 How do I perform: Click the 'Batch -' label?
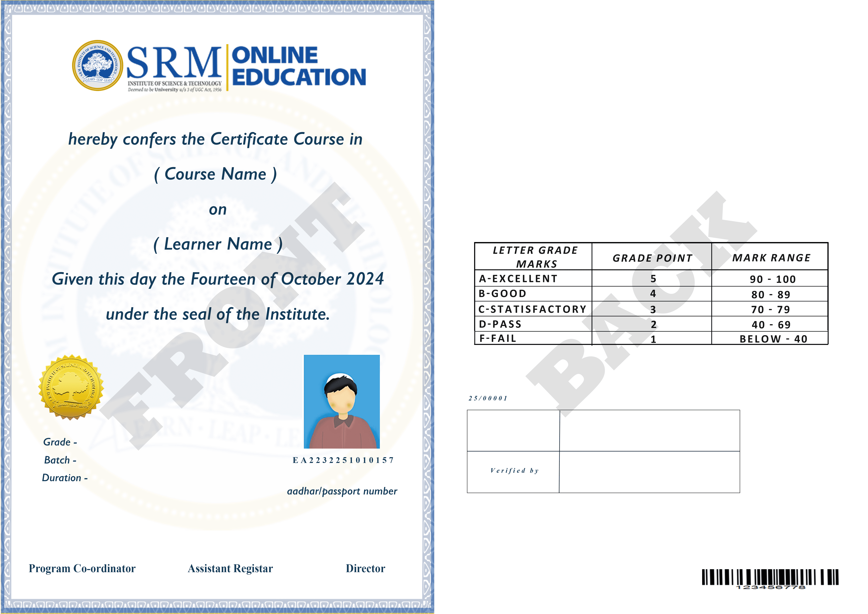pos(60,460)
